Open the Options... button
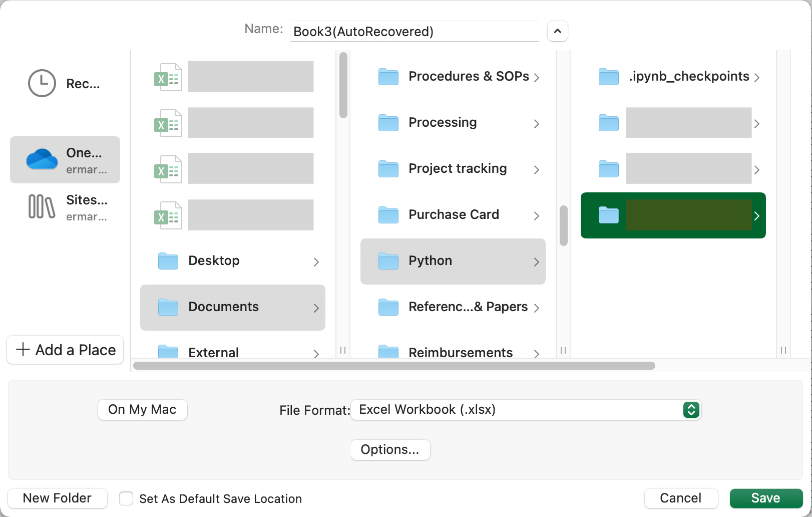 coord(390,449)
